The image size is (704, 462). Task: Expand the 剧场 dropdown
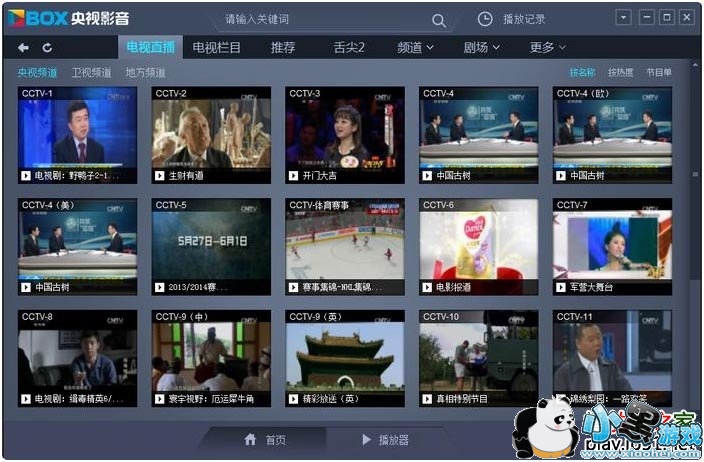481,47
